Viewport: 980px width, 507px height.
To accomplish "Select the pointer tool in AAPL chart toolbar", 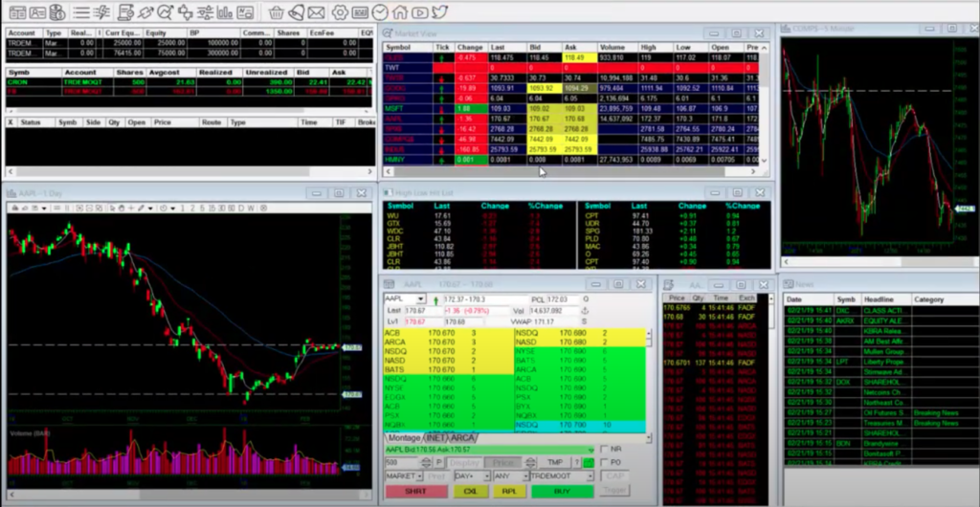I will (113, 208).
